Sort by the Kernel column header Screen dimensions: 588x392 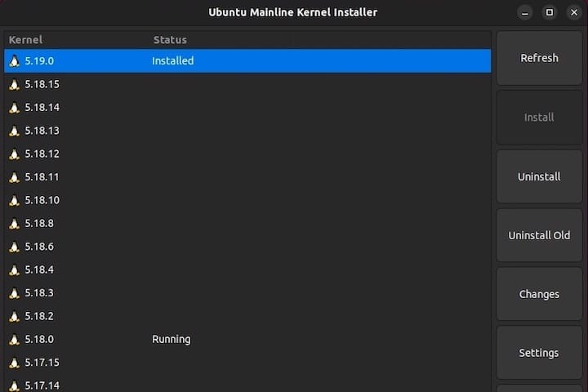pyautogui.click(x=25, y=40)
